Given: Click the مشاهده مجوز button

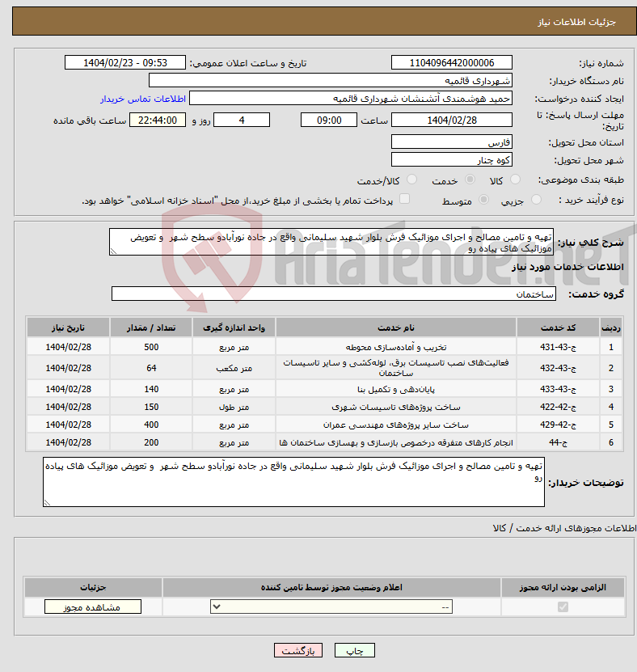Looking at the screenshot, I should click(92, 606).
